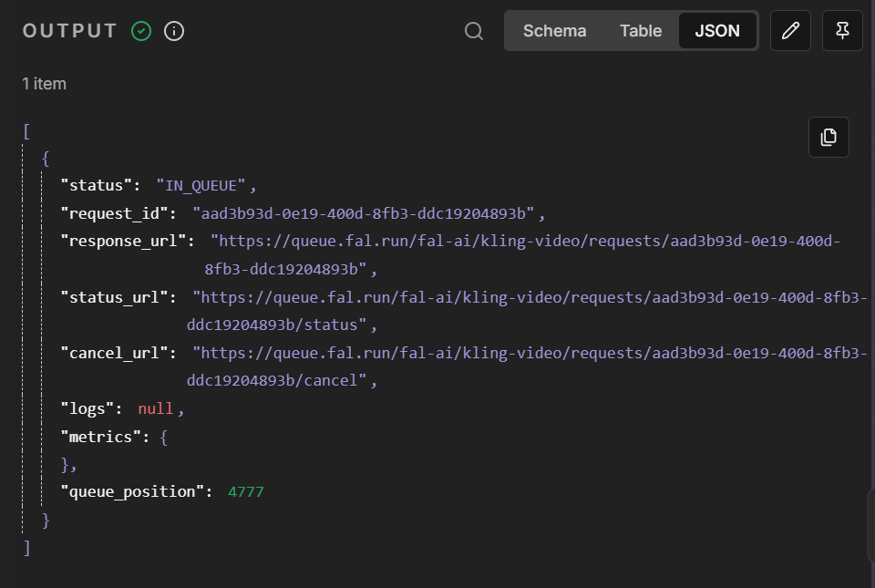The image size is (875, 588).
Task: Click the null value of logs
Action: coord(156,408)
